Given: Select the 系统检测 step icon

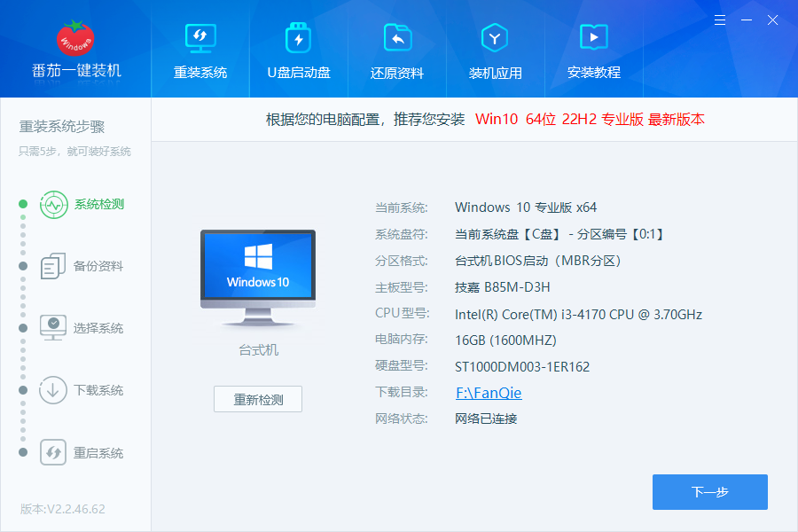Looking at the screenshot, I should tap(53, 204).
